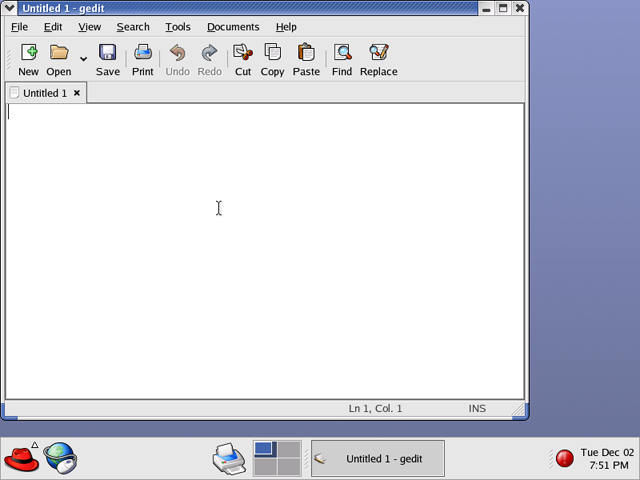Open the Tools menu
The width and height of the screenshot is (640, 480).
(178, 27)
